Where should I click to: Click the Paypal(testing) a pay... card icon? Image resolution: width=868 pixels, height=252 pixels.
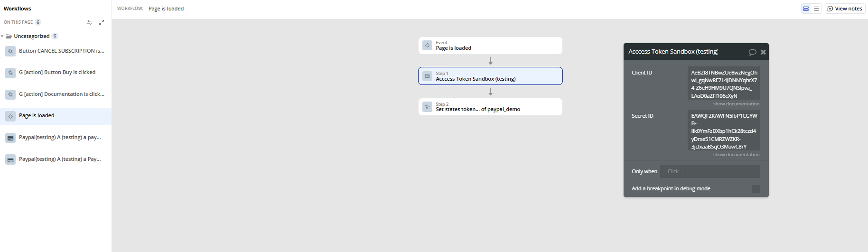10,138
